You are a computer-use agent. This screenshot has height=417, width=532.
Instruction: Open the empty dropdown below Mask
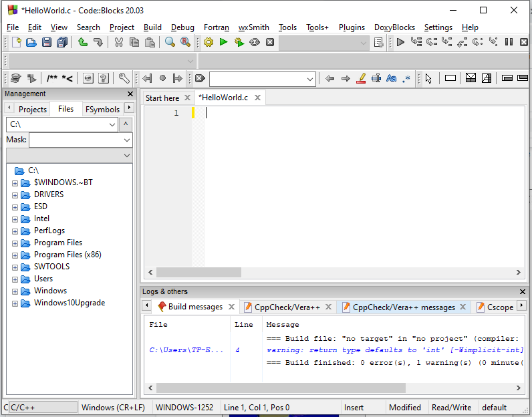point(70,156)
